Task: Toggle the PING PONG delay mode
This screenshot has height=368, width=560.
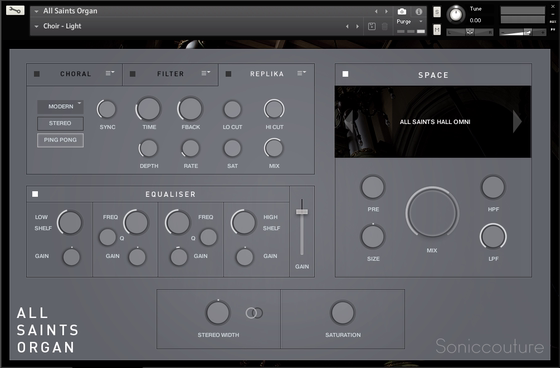Action: click(60, 140)
